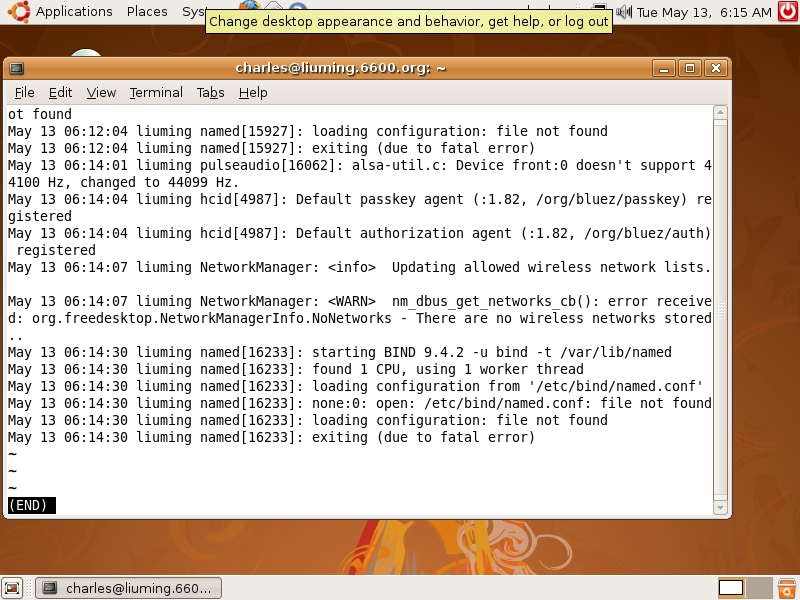Viewport: 800px width, 600px height.
Task: Open the Trash icon in bottom panel
Action: (x=787, y=588)
